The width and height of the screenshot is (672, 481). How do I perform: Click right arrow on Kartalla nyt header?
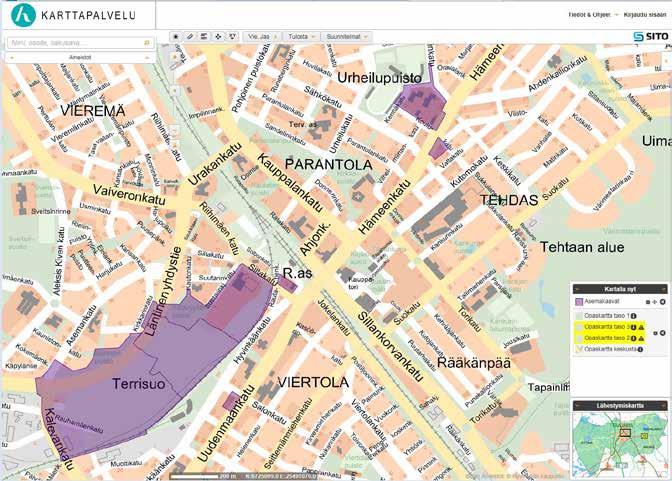pyautogui.click(x=664, y=289)
